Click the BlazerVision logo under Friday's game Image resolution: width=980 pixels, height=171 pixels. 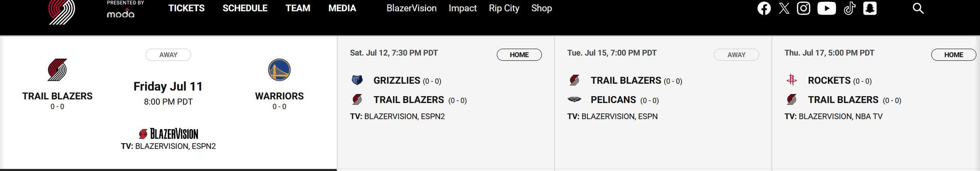[168, 134]
